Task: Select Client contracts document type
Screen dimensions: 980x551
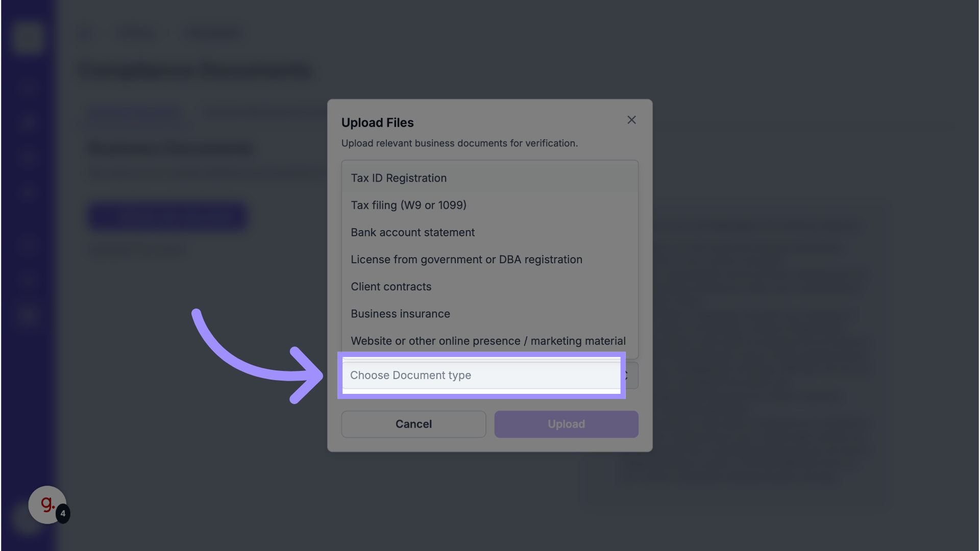Action: point(391,287)
